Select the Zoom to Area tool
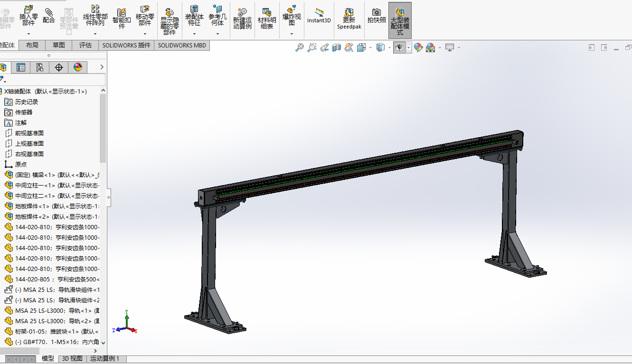The height and width of the screenshot is (364, 632). pos(311,47)
